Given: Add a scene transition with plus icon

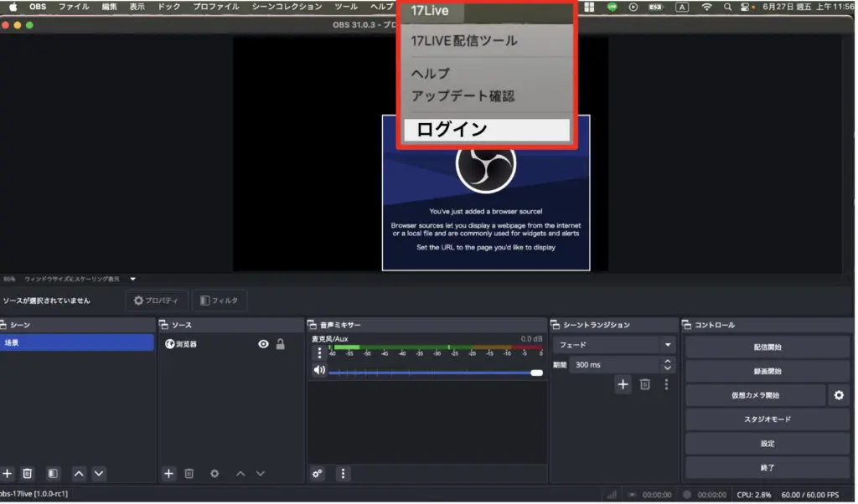Looking at the screenshot, I should click(x=623, y=385).
